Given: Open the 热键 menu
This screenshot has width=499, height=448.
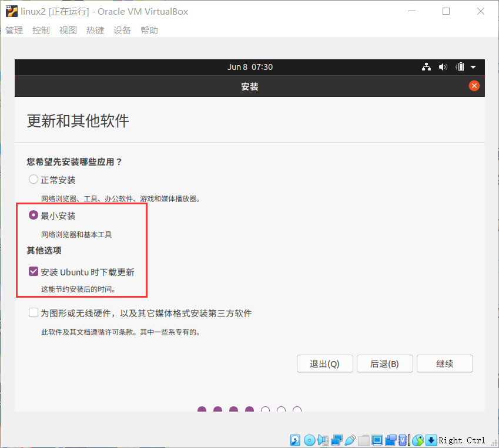Looking at the screenshot, I should coord(95,30).
